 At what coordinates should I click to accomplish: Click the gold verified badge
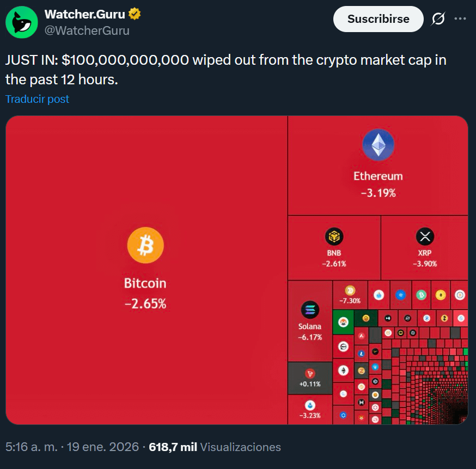coord(135,15)
